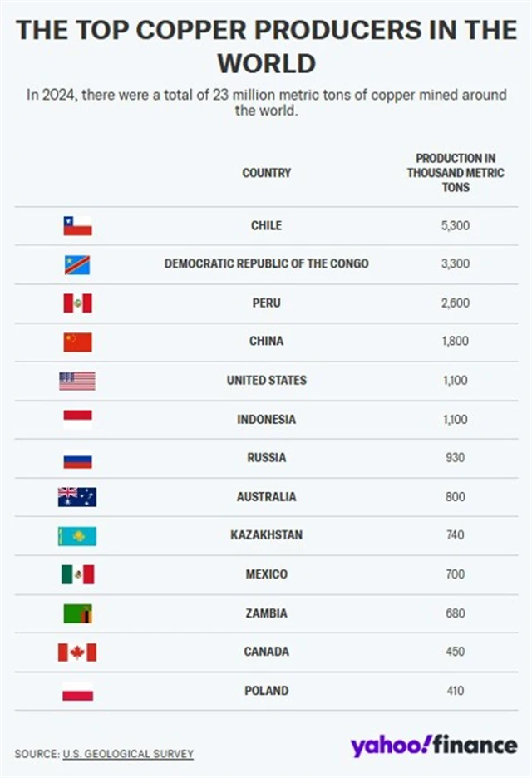Click the Russia flag icon

(x=77, y=458)
